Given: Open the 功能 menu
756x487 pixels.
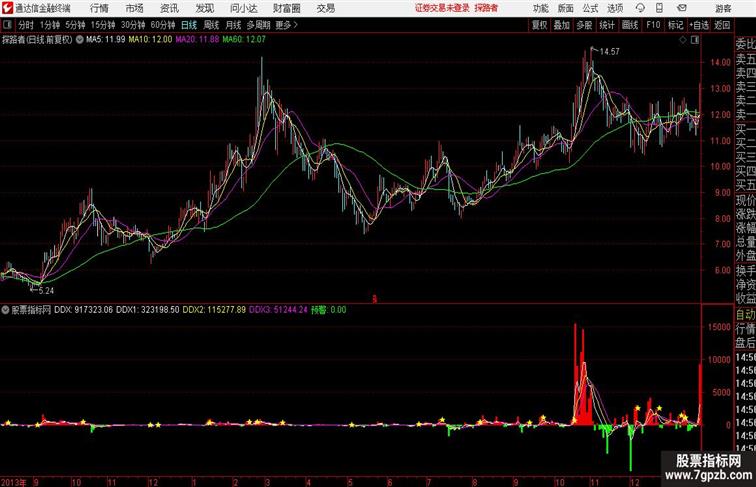Looking at the screenshot, I should (540, 8).
